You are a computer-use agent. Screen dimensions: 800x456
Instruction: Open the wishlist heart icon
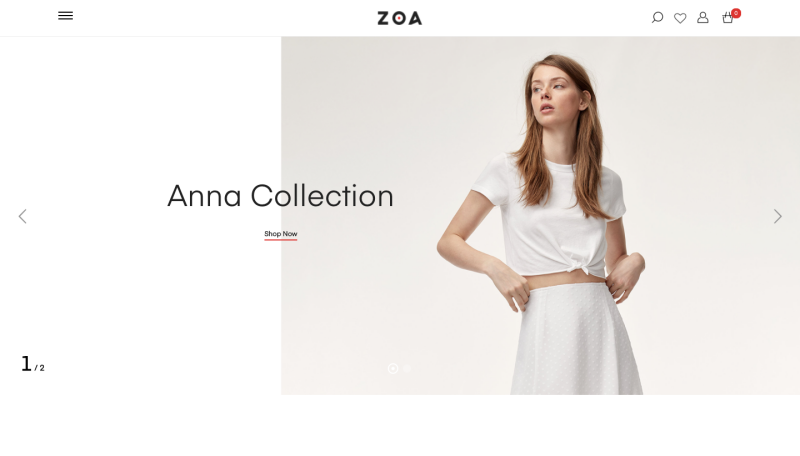[x=680, y=18]
